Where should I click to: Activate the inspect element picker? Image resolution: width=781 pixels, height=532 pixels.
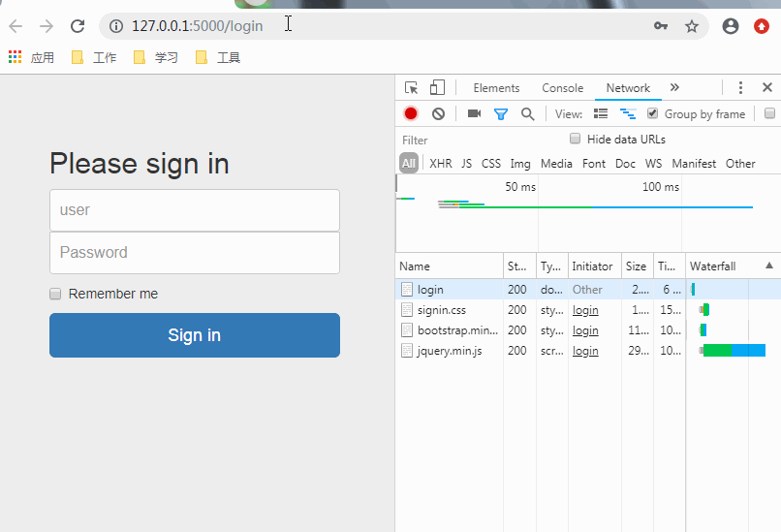pyautogui.click(x=411, y=87)
